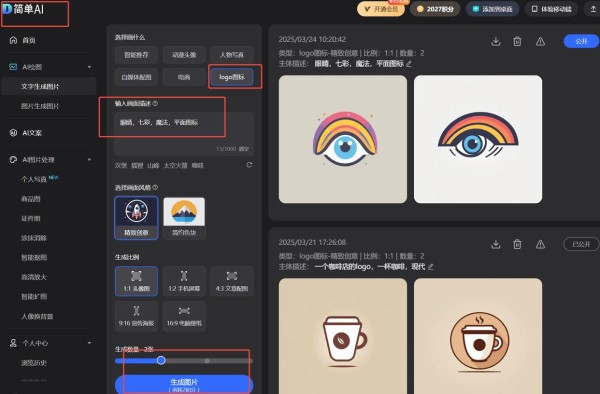Screen dimensions: 600x394
Task: Select the logo图标 category tab
Action: [x=232, y=77]
